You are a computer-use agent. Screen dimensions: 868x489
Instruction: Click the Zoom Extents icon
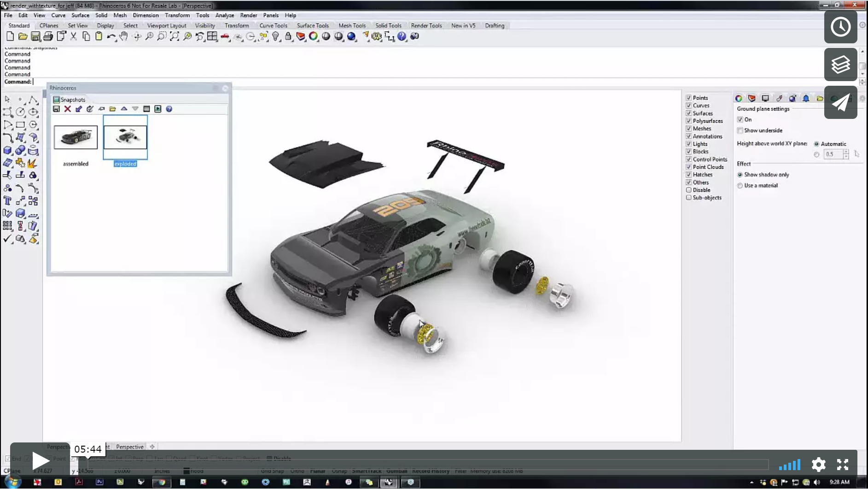(175, 36)
